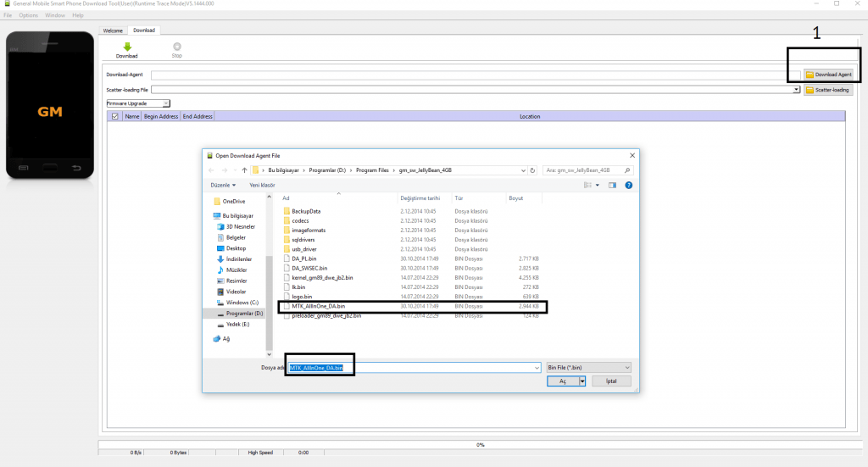Close the Open Download Agent File dialog
The image size is (868, 467).
(632, 155)
